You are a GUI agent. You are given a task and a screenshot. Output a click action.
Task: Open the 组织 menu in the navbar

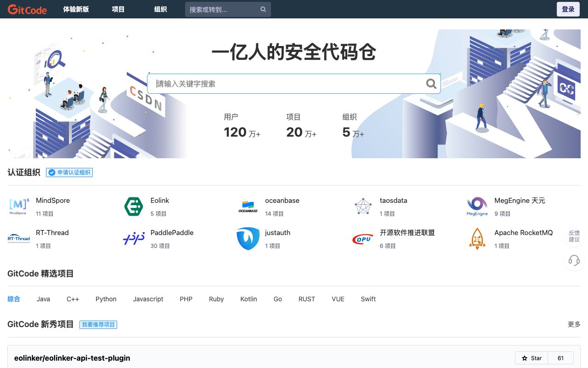tap(160, 9)
